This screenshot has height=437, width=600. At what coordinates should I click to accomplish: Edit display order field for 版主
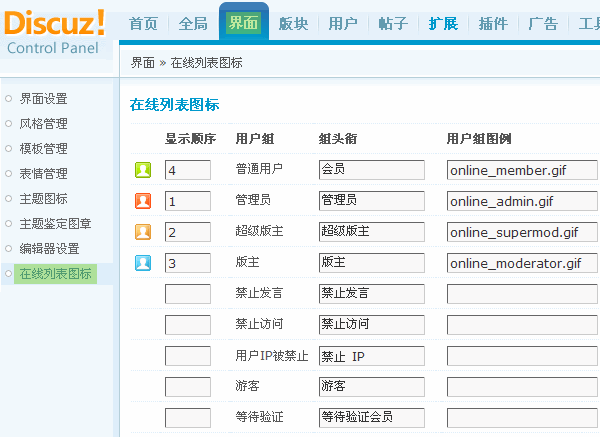coord(188,263)
